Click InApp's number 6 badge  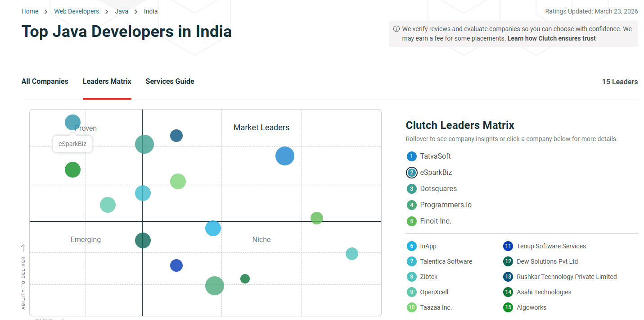[x=411, y=246]
